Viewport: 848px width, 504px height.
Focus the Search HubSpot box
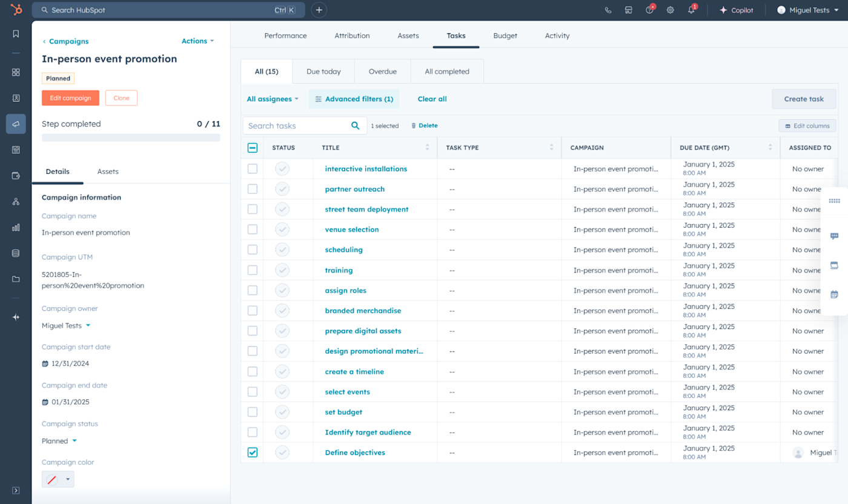[x=168, y=10]
